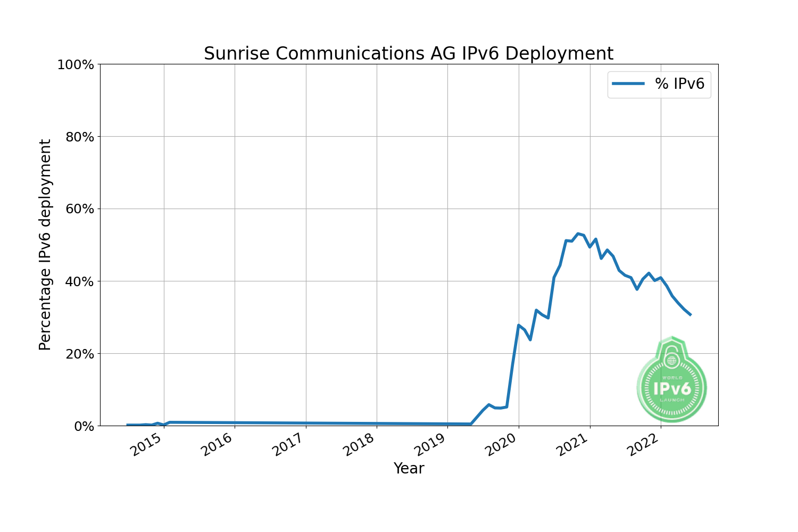The width and height of the screenshot is (798, 532).
Task: Click the '% IPv6' legend label
Action: click(x=679, y=84)
